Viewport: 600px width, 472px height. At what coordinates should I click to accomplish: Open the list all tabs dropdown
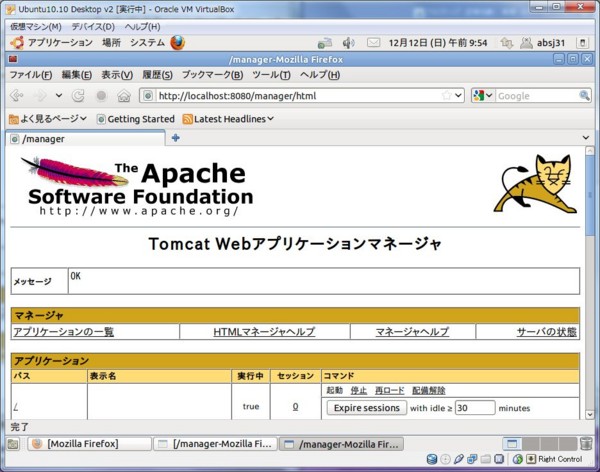[x=585, y=137]
